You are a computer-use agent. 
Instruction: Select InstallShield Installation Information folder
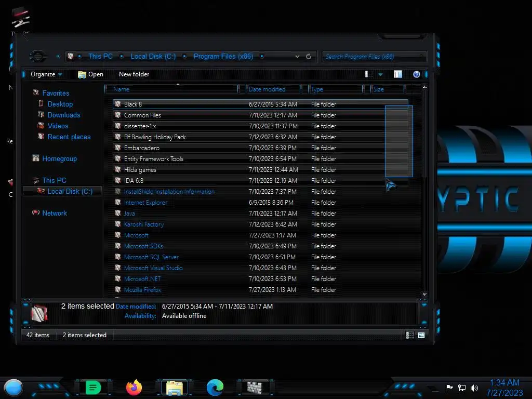(260, 191)
